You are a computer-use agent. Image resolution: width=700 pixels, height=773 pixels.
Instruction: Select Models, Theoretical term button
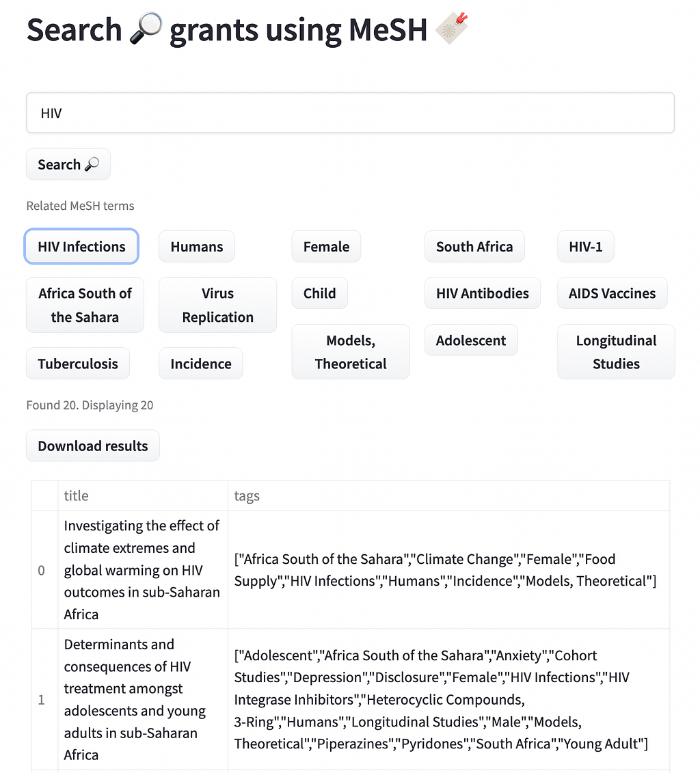tap(351, 352)
